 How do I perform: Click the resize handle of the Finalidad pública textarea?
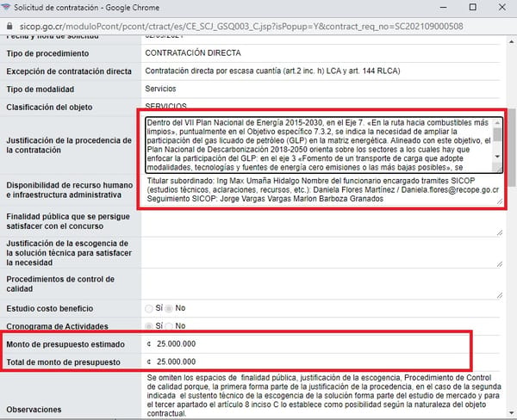click(x=500, y=232)
